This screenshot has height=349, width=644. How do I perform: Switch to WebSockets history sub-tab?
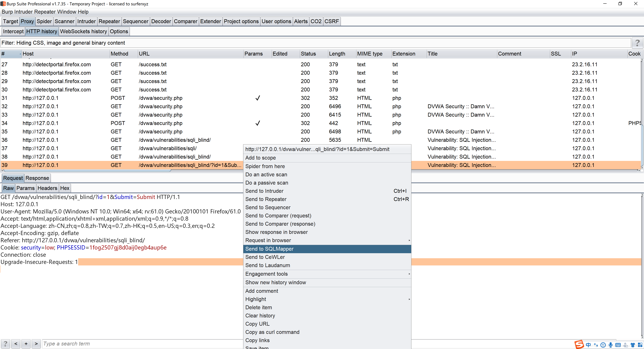[84, 32]
